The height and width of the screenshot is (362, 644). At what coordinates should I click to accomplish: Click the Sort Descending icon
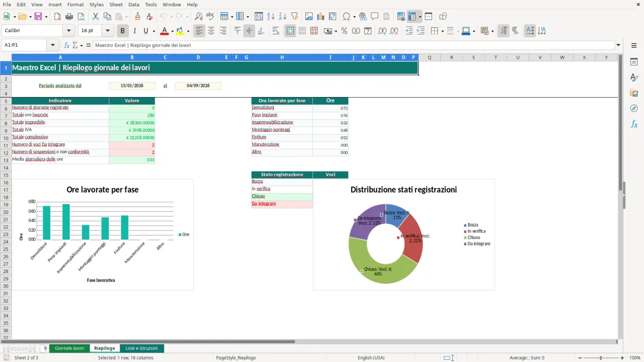pos(282,17)
